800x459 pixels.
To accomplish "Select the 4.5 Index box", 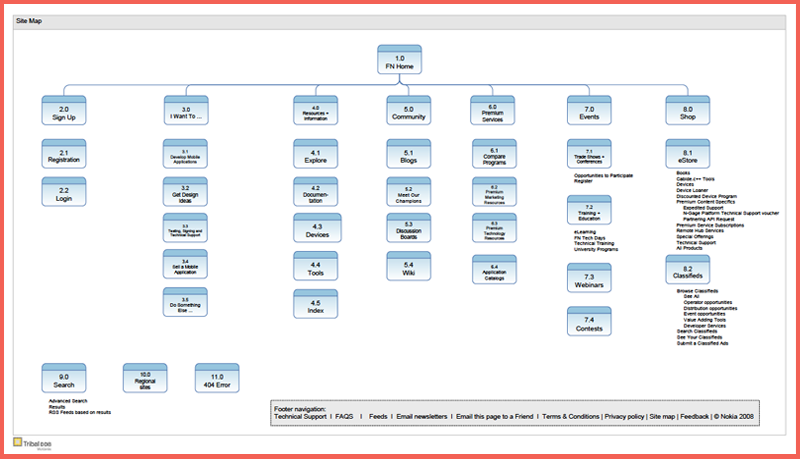I will [x=316, y=304].
